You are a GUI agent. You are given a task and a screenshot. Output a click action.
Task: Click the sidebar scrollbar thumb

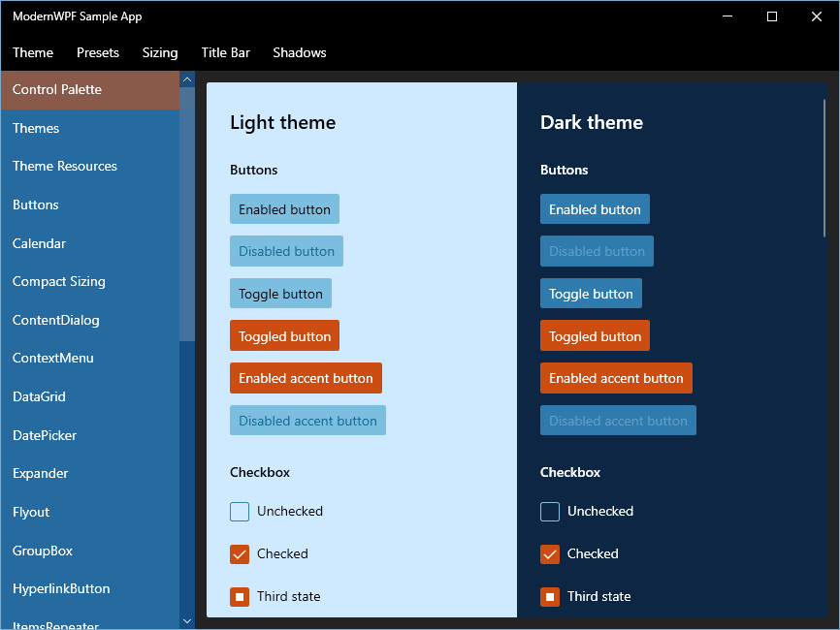(x=187, y=214)
